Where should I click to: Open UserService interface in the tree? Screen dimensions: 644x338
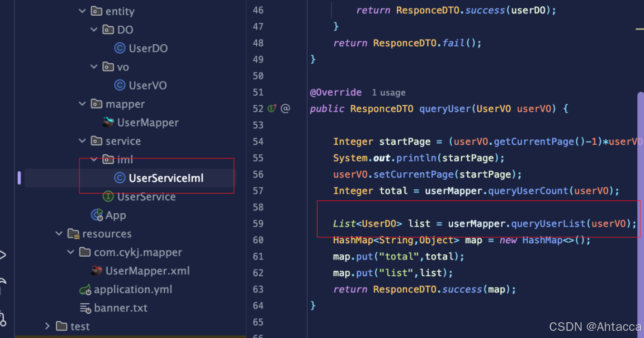pyautogui.click(x=146, y=197)
